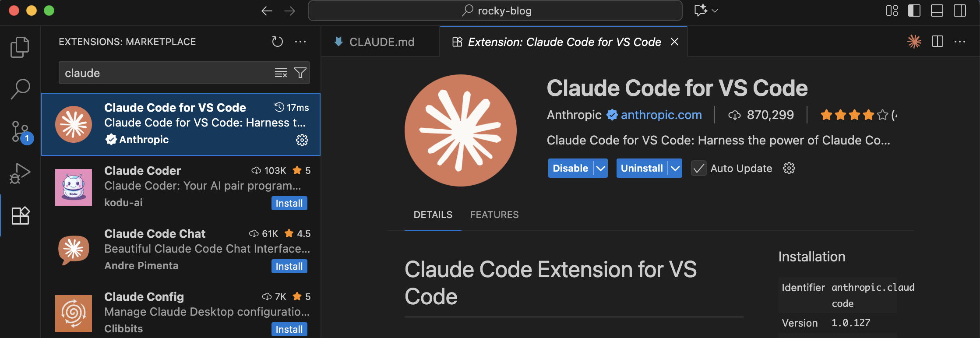This screenshot has width=980, height=338.
Task: Disable the Claude Code extension
Action: click(571, 168)
